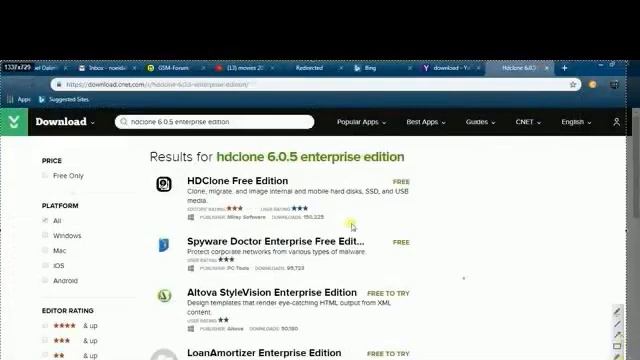Click the Altova StyleVision app icon
Screen dimensions: 640x360
[164, 295]
